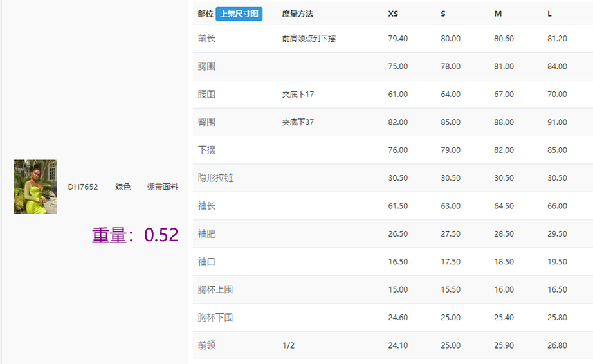Click the L size column header
Viewport: 593px width, 364px height.
tap(549, 14)
